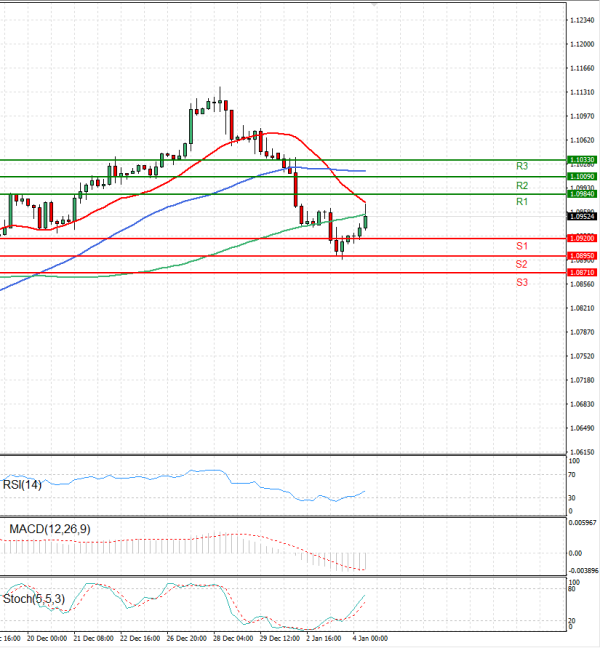Select the 1.08950 support price tag
The image size is (600, 648).
[x=582, y=256]
